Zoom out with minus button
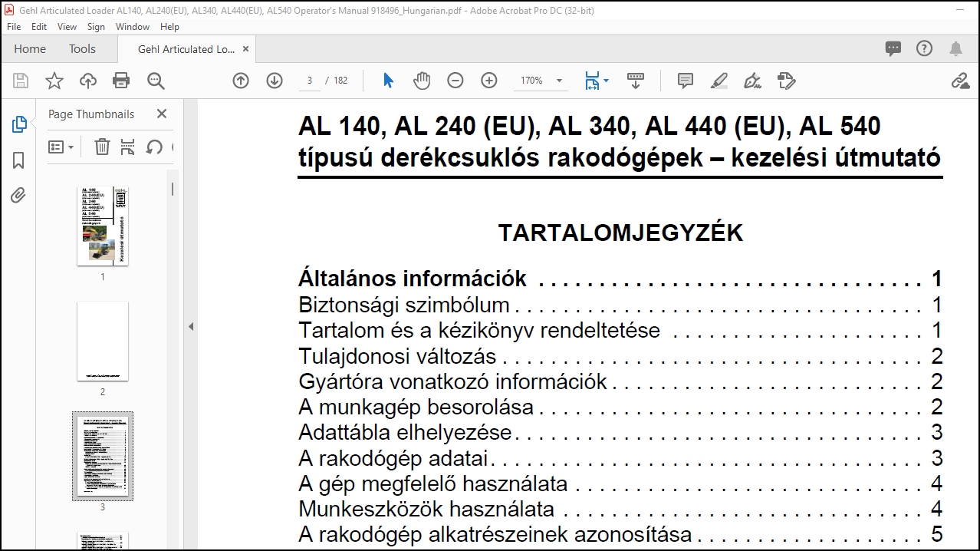Screen dimensions: 980x551 tap(455, 81)
